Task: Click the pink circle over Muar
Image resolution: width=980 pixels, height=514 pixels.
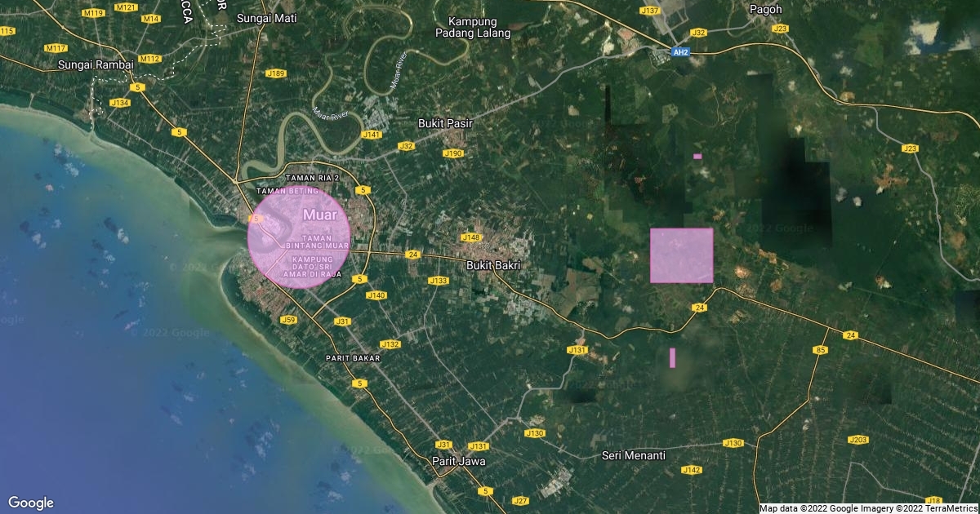Action: pyautogui.click(x=299, y=237)
